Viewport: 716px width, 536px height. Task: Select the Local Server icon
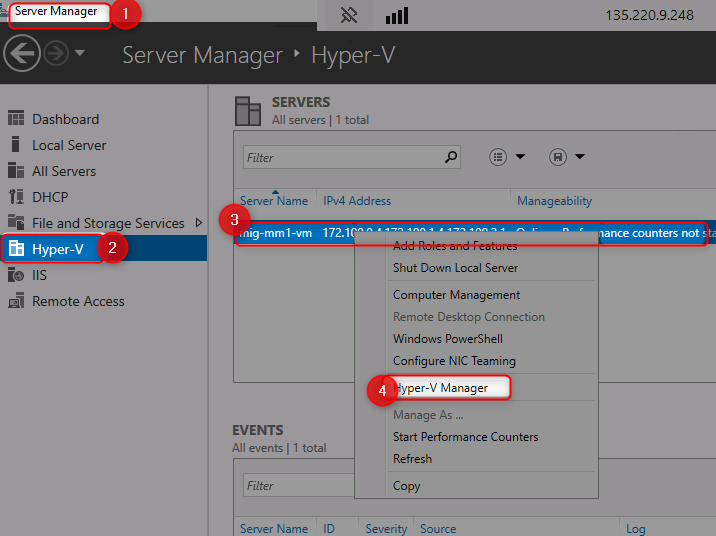(x=16, y=144)
